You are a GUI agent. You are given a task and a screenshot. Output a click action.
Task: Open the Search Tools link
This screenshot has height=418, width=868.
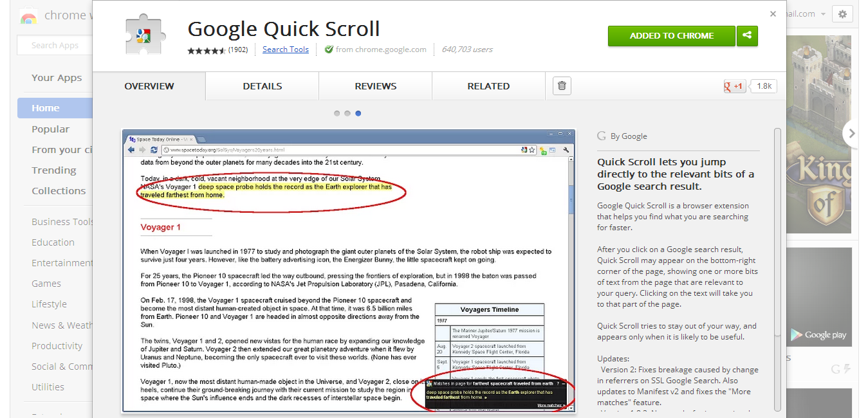coord(285,49)
